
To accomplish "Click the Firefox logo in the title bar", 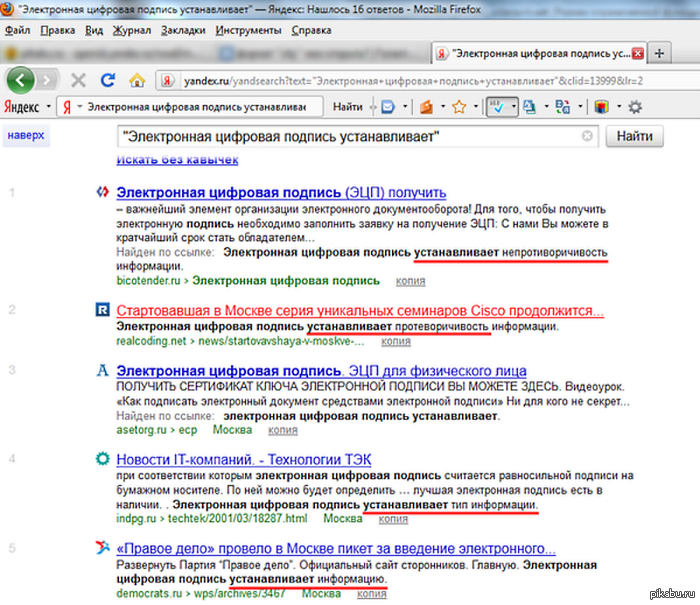I will click(x=7, y=8).
